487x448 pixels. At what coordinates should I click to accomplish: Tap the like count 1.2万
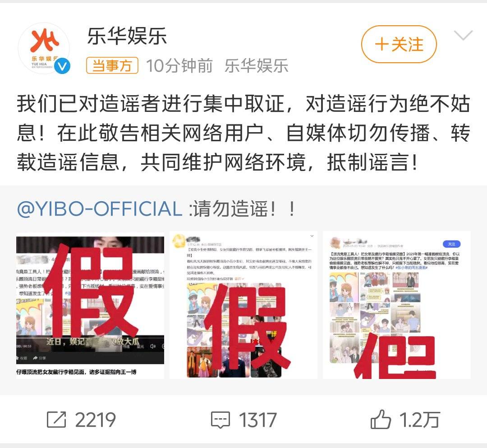(x=420, y=420)
